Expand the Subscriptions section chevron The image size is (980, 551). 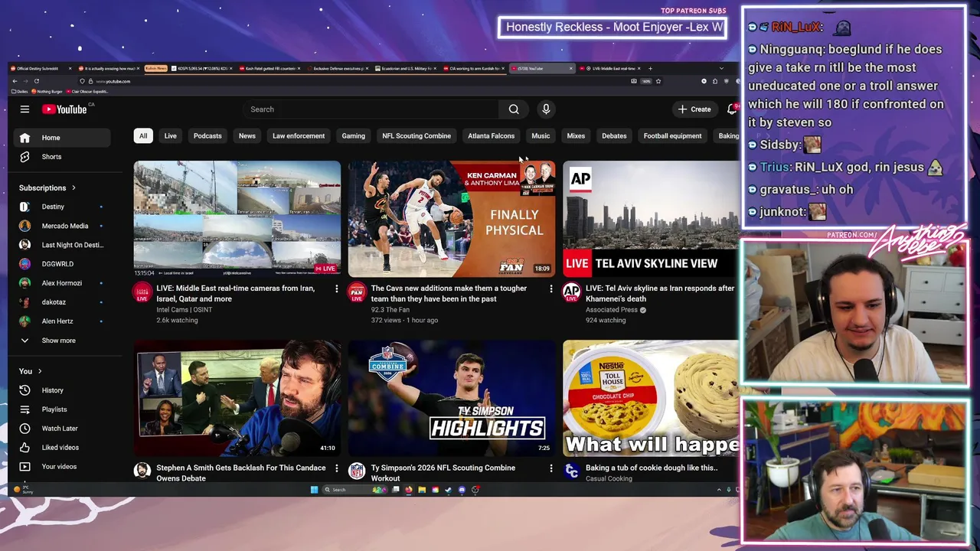point(73,187)
